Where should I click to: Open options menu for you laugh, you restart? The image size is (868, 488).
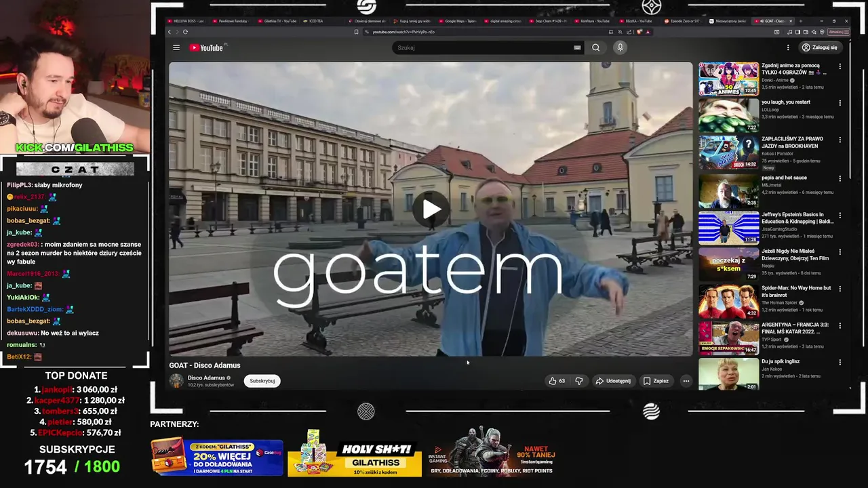(x=840, y=103)
